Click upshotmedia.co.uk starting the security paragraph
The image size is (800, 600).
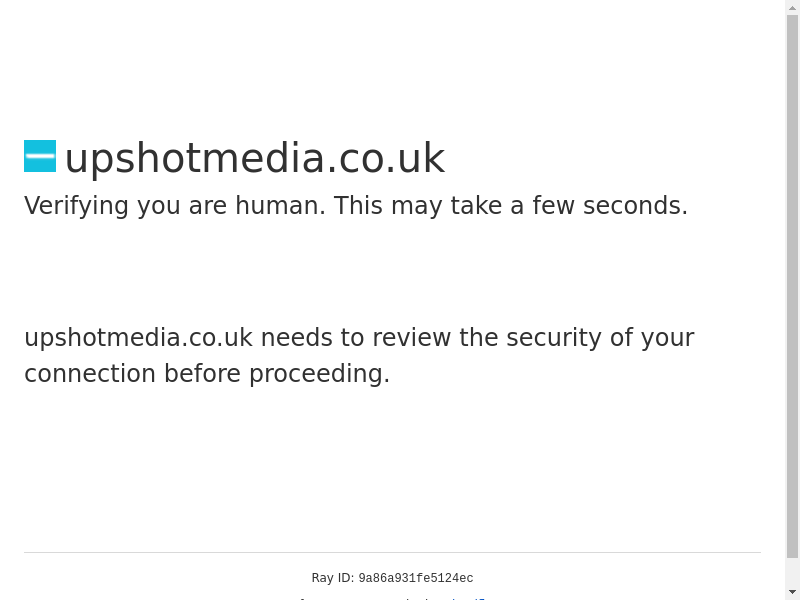pyautogui.click(x=138, y=338)
